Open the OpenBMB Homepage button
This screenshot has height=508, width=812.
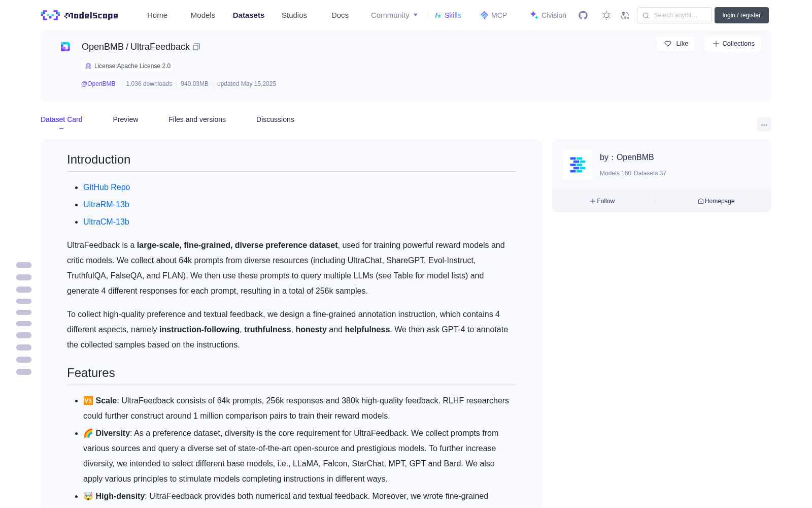[716, 201]
